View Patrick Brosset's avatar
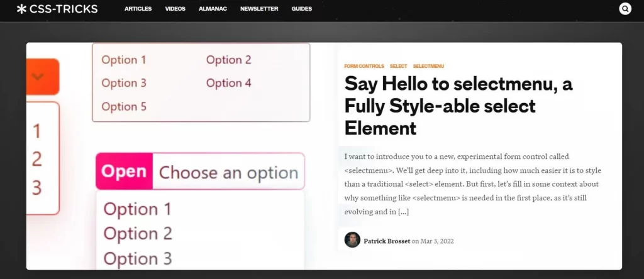644x279 pixels. pos(352,239)
